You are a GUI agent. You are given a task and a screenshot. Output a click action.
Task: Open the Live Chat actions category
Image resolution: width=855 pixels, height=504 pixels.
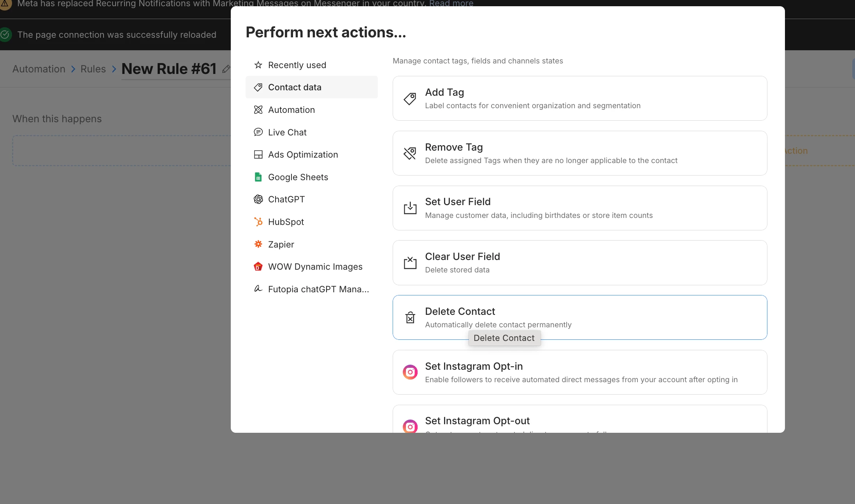[x=287, y=132]
